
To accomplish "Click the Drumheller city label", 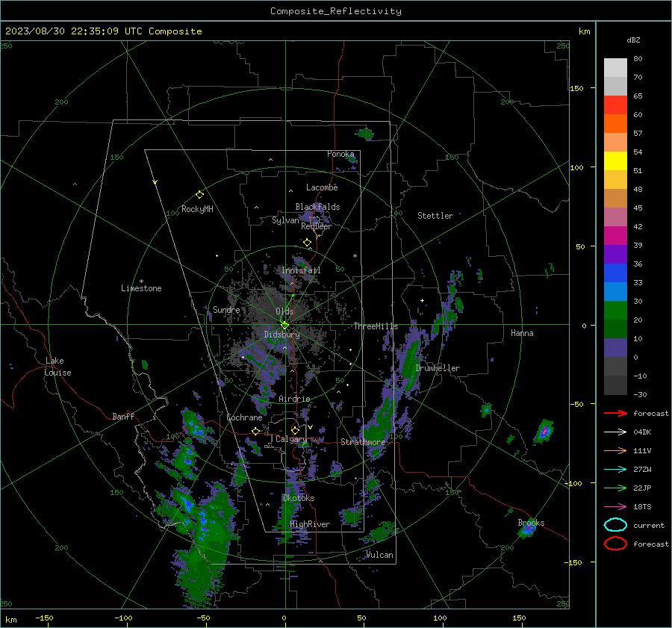I will pos(438,368).
